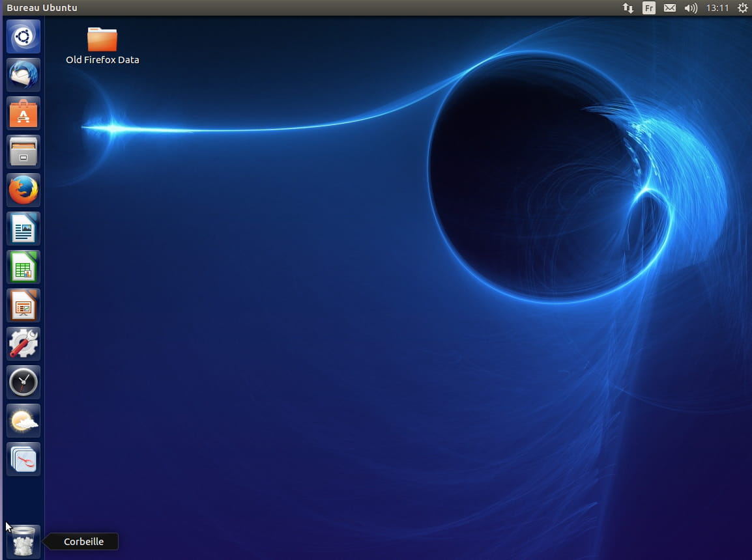Screen dimensions: 752x560
Task: Open System Settings wrench and gear icon
Action: coord(23,344)
